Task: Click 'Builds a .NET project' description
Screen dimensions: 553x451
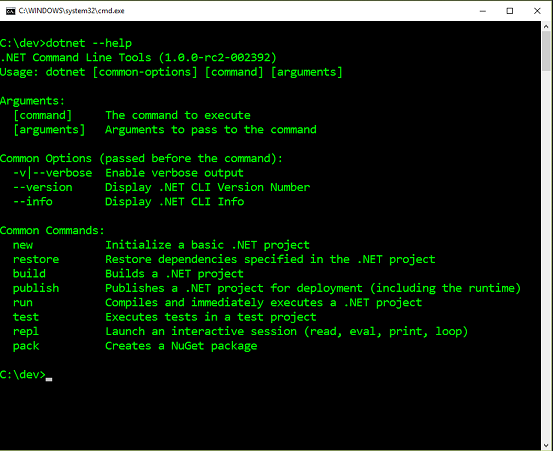Action: click(x=175, y=274)
